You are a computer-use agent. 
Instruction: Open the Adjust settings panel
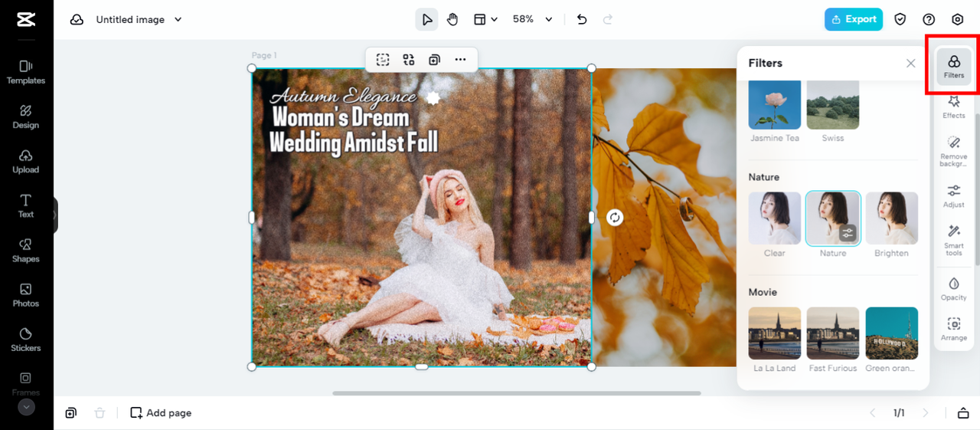coord(953,195)
